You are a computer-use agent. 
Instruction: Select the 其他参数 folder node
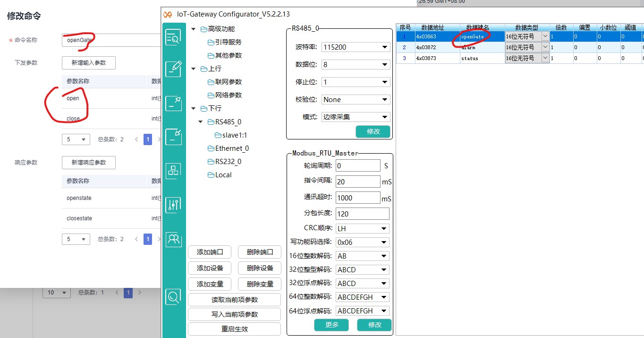point(225,55)
